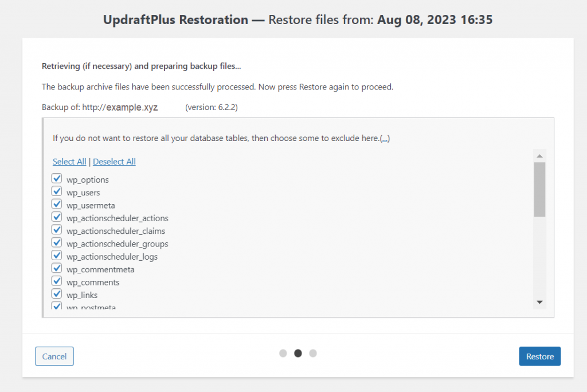Deselect the wp_users table
587x392 pixels.
coord(56,191)
